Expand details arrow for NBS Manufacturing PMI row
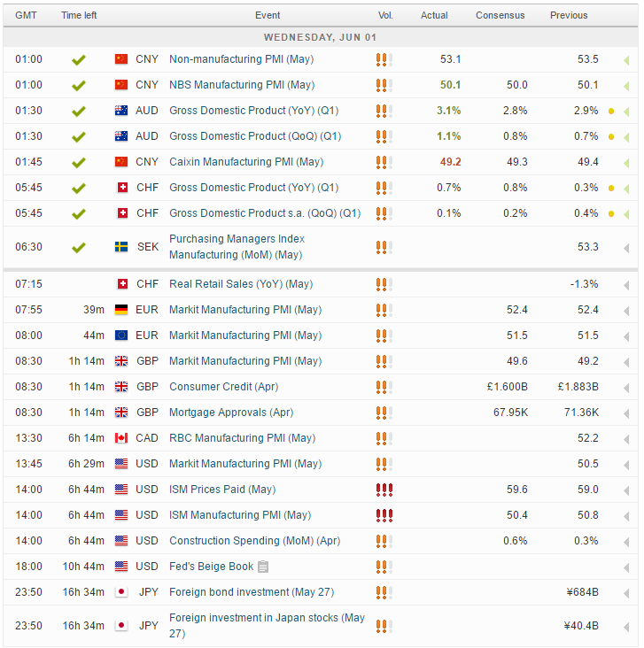This screenshot has width=644, height=648. tap(626, 87)
